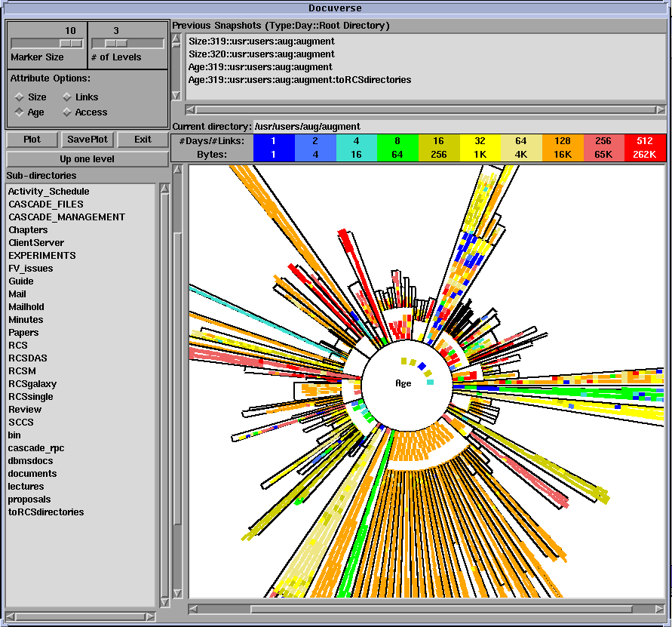This screenshot has width=672, height=627.
Task: Go up one level button
Action: [x=87, y=159]
